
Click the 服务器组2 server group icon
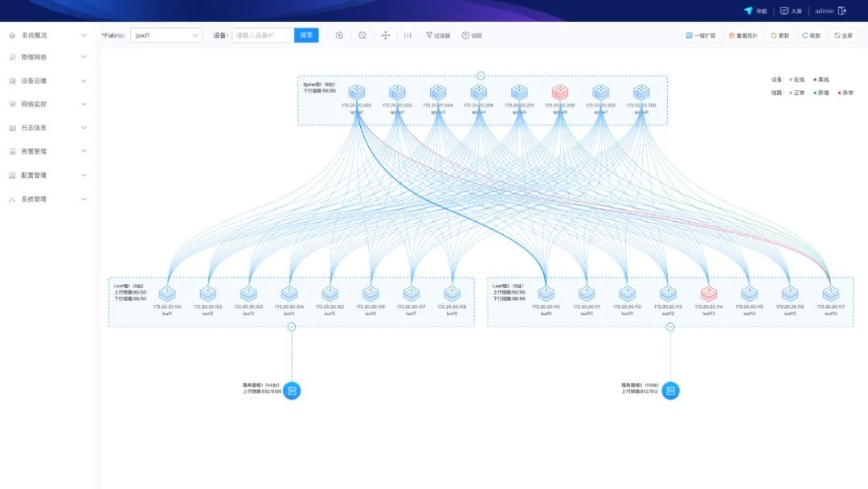click(670, 390)
